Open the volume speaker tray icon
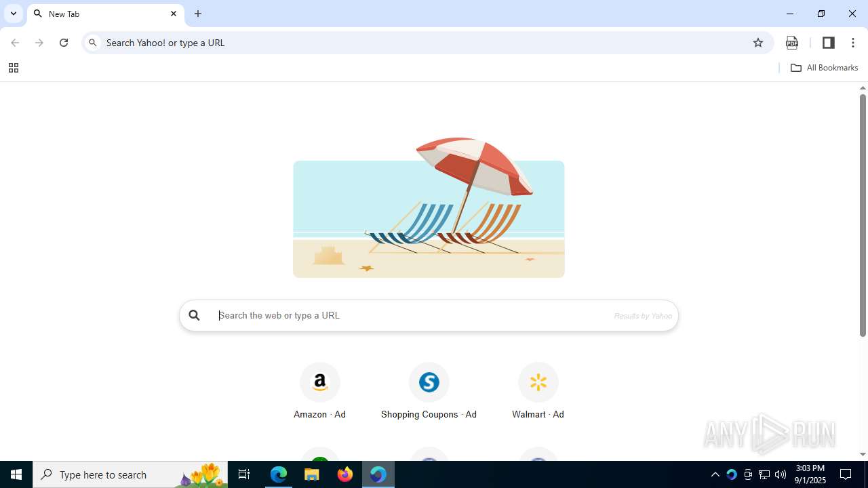Image resolution: width=868 pixels, height=488 pixels. (781, 474)
